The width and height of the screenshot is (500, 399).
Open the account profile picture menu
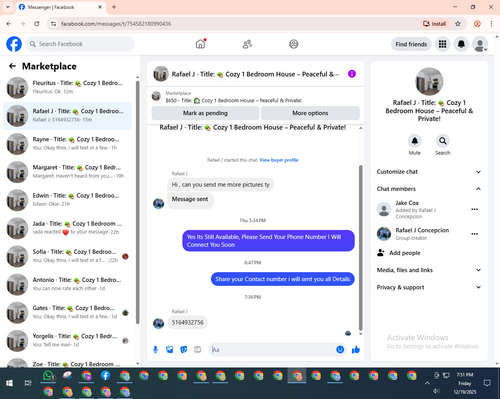pyautogui.click(x=480, y=44)
